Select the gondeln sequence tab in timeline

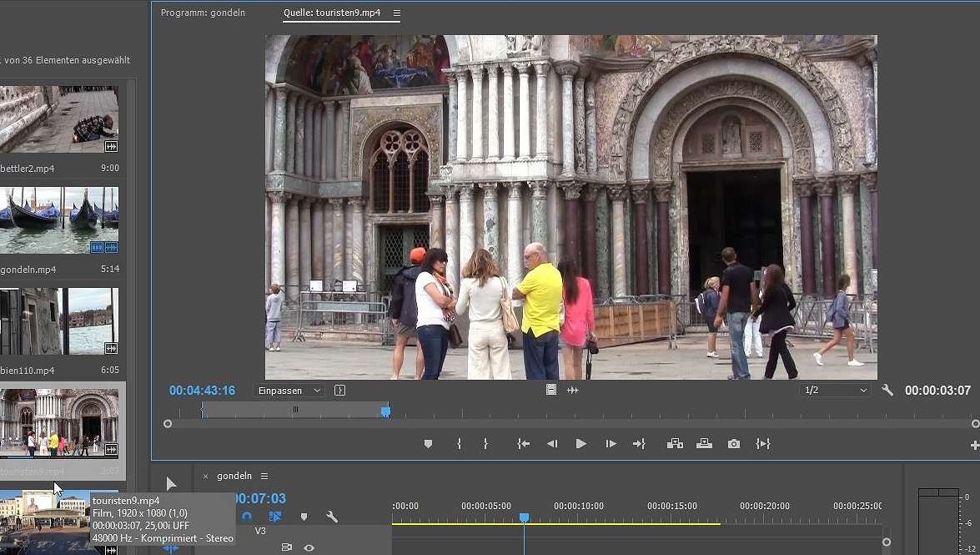coord(234,477)
